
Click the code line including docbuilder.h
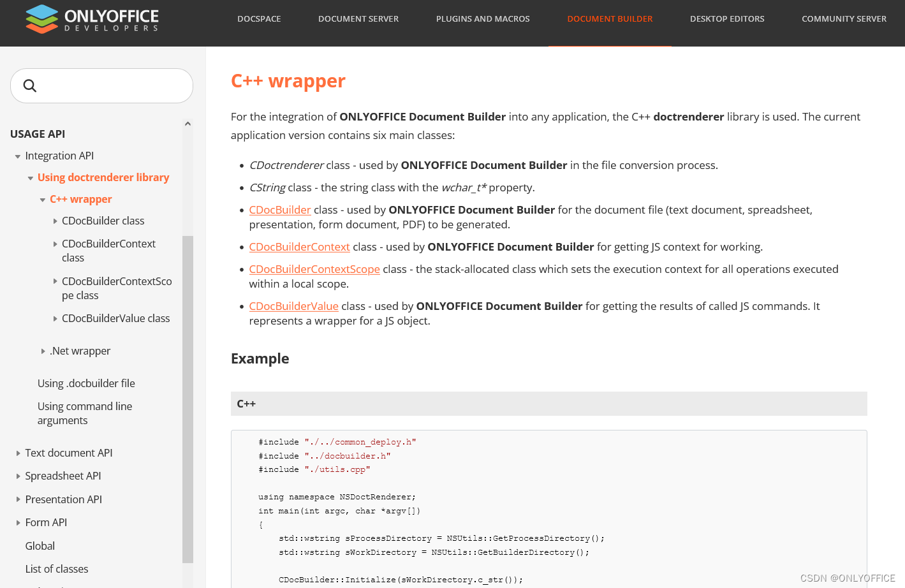click(325, 456)
